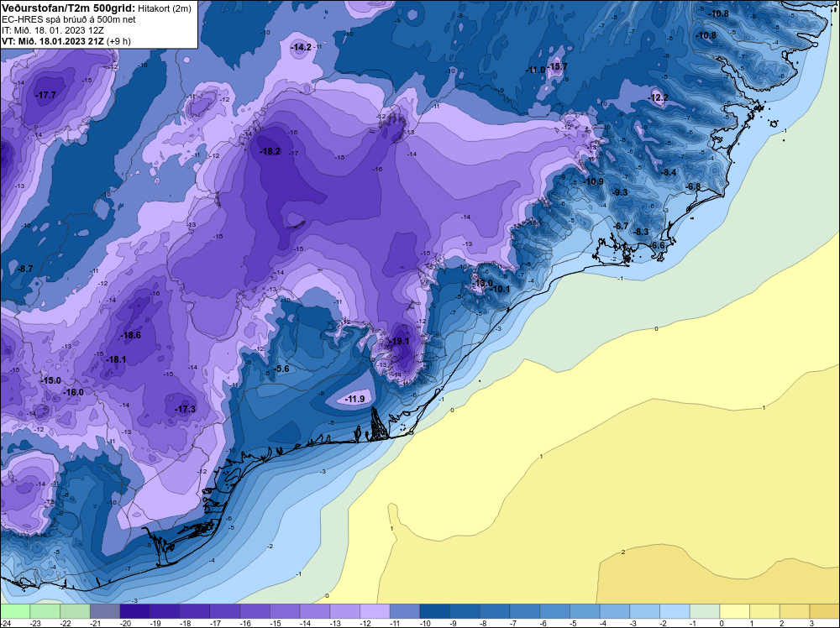Select the legend swatch labeled 3
This screenshot has height=628, width=840.
click(825, 611)
